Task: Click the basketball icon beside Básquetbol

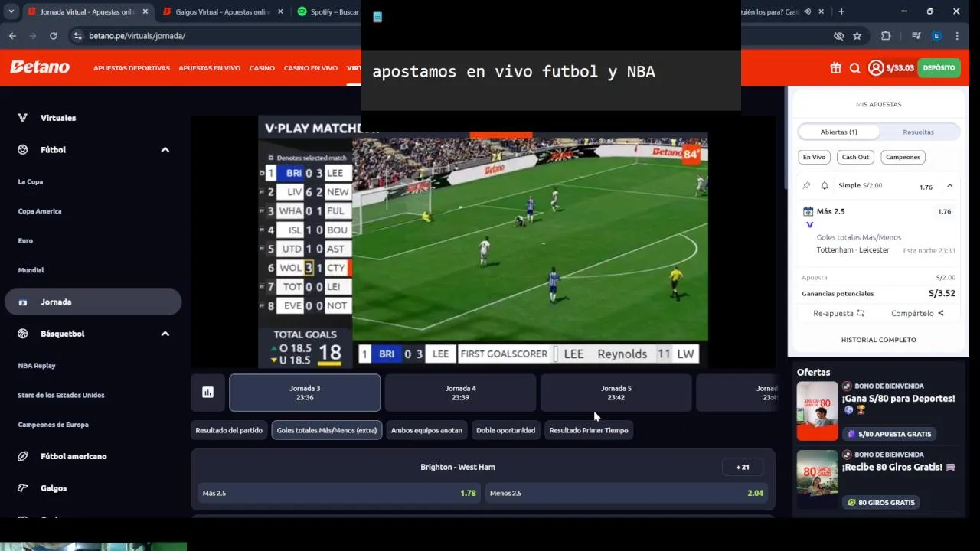Action: 22,334
